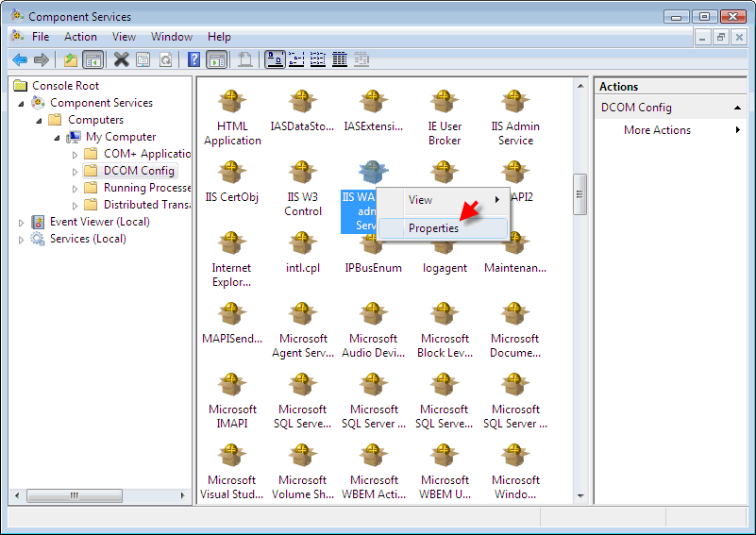Click the vertical scrollbar thumb in DCOM list
The height and width of the screenshot is (535, 756).
580,194
